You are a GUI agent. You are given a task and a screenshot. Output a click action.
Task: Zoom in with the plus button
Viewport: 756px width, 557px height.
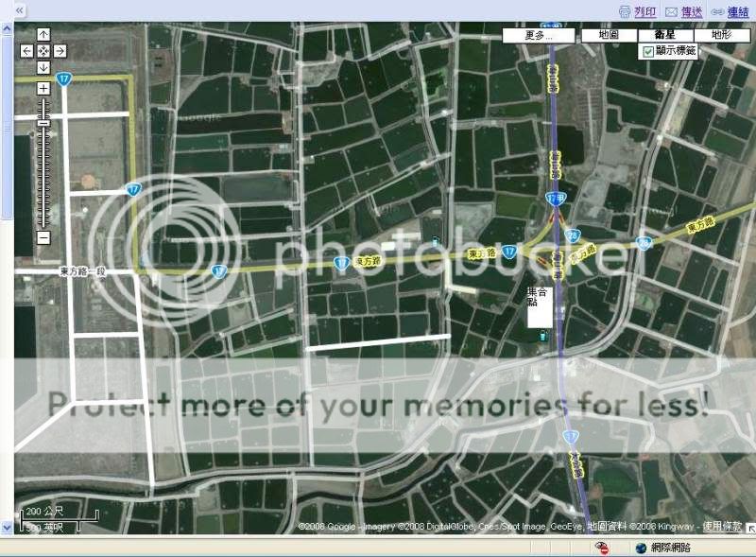[x=43, y=89]
